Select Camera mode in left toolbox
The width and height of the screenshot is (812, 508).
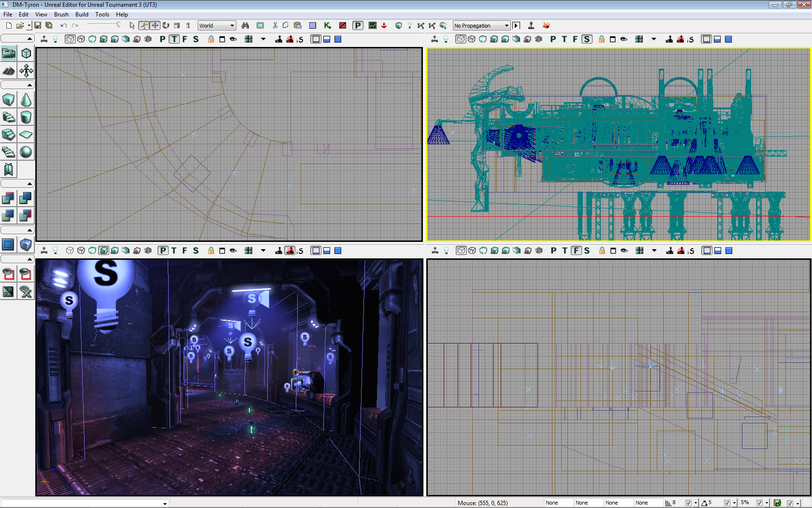(x=9, y=53)
